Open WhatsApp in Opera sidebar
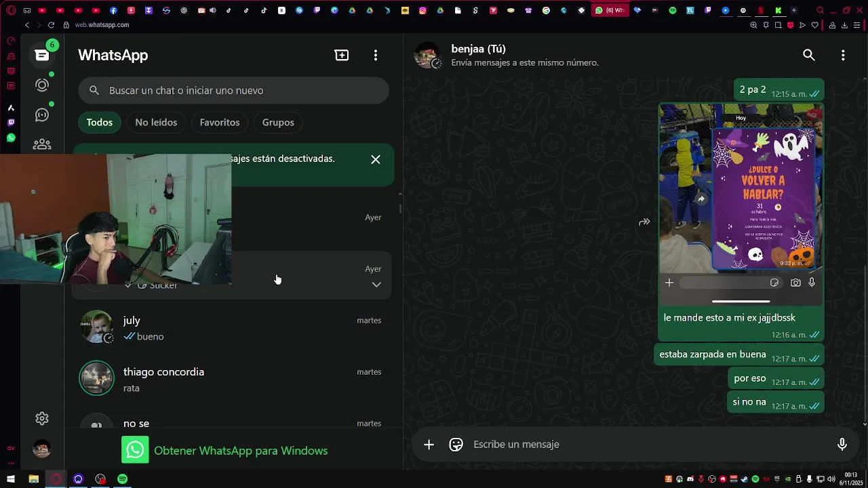868x488 pixels. tap(11, 138)
